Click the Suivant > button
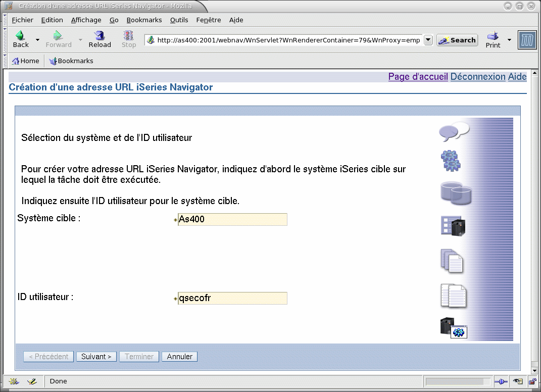The height and width of the screenshot is (392, 541). click(x=96, y=357)
